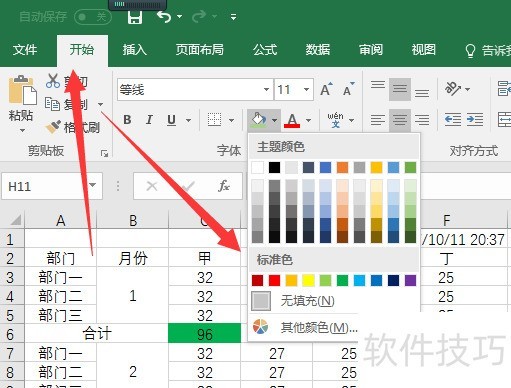
Task: Pick the standard purple color swatch
Action: point(410,280)
